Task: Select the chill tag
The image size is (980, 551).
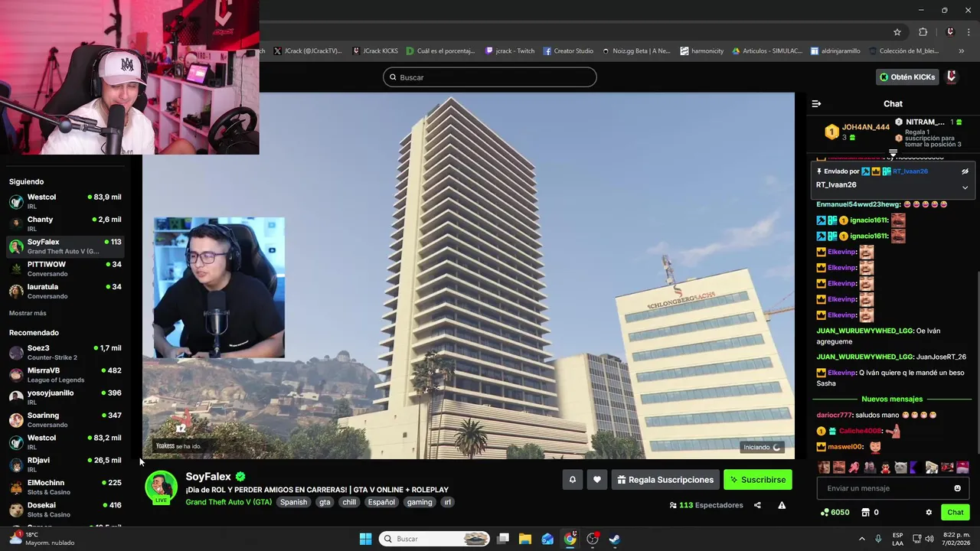Action: point(349,502)
